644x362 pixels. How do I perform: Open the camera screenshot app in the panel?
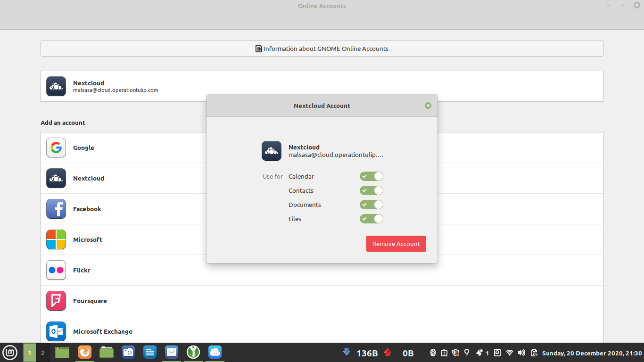128,352
